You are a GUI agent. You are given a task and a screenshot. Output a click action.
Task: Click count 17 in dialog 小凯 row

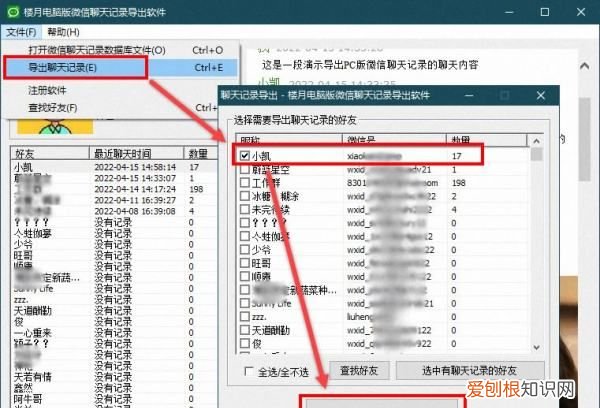457,156
